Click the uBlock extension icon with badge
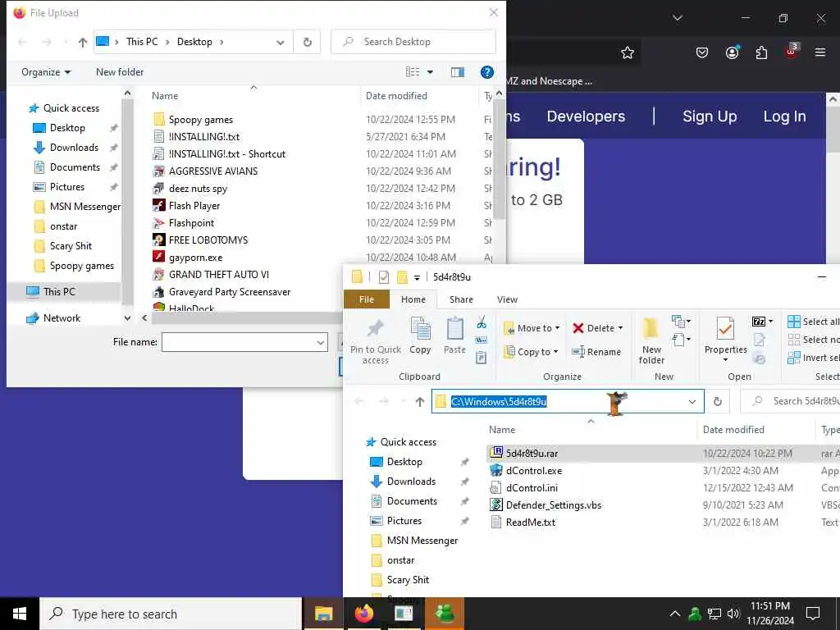The height and width of the screenshot is (630, 840). [792, 52]
